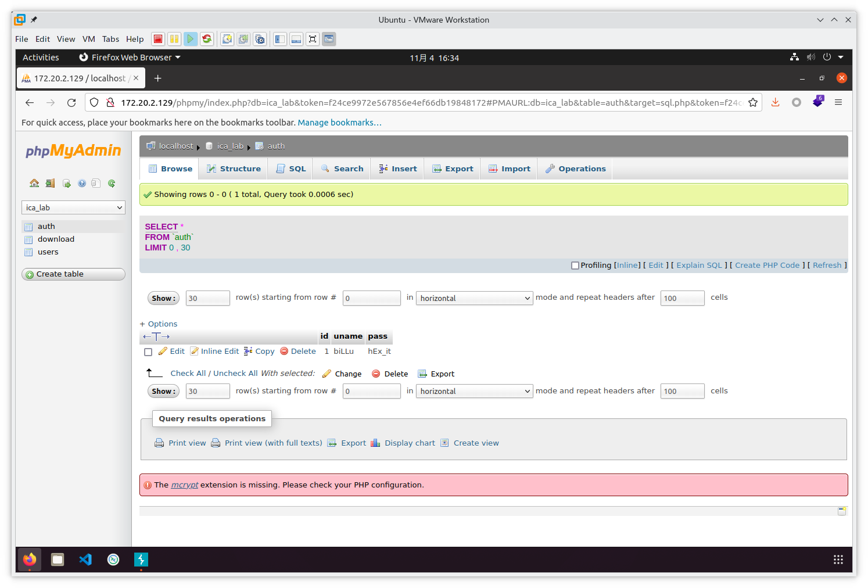Reload the page in Firefox
868x588 pixels.
tap(71, 103)
